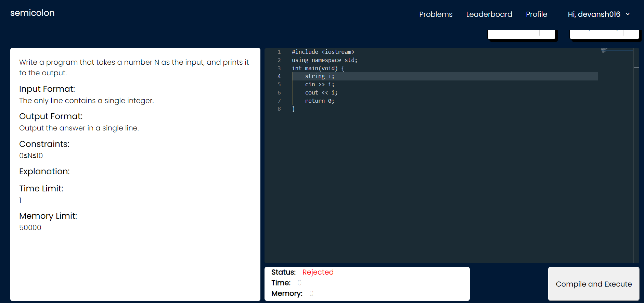The height and width of the screenshot is (303, 644).
Task: Click the 'cout << i;' code line
Action: click(321, 92)
